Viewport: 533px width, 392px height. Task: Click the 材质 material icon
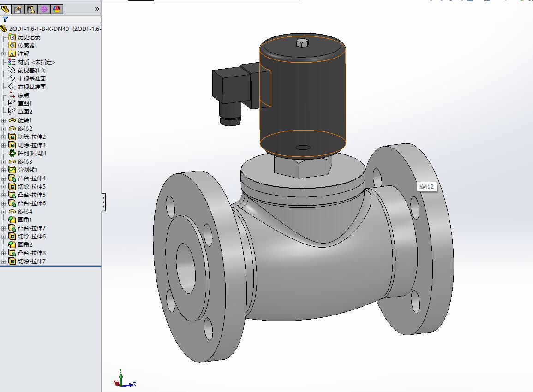(12, 62)
